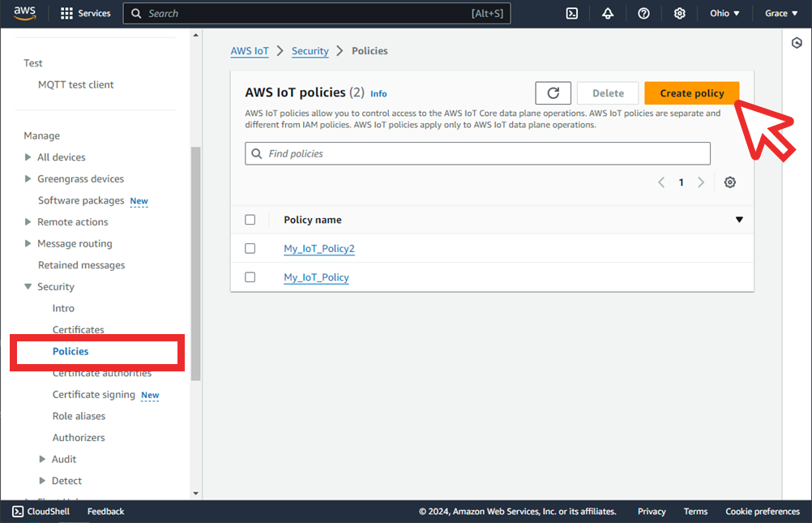The height and width of the screenshot is (523, 812).
Task: Open Role aliases in sidebar
Action: (79, 416)
